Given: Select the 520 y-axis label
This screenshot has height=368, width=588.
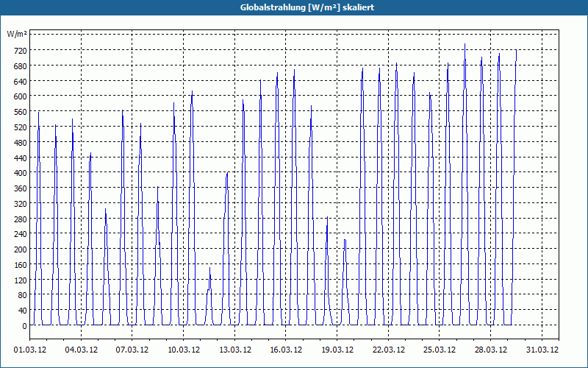Looking at the screenshot, I should [x=20, y=127].
